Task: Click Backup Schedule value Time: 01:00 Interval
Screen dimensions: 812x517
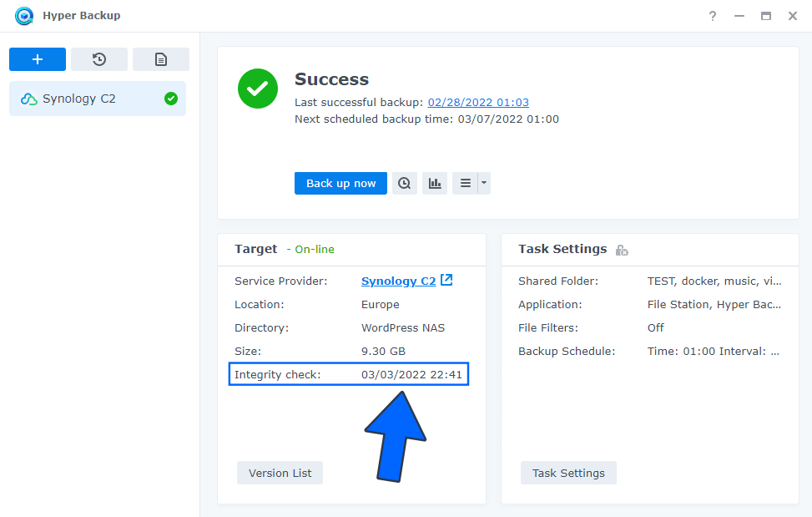Action: [x=714, y=352]
